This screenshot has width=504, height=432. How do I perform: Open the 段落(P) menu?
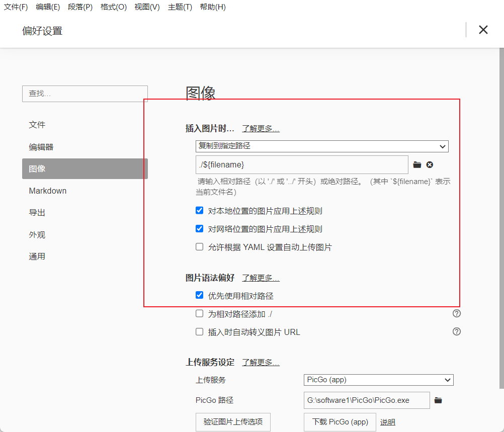80,7
